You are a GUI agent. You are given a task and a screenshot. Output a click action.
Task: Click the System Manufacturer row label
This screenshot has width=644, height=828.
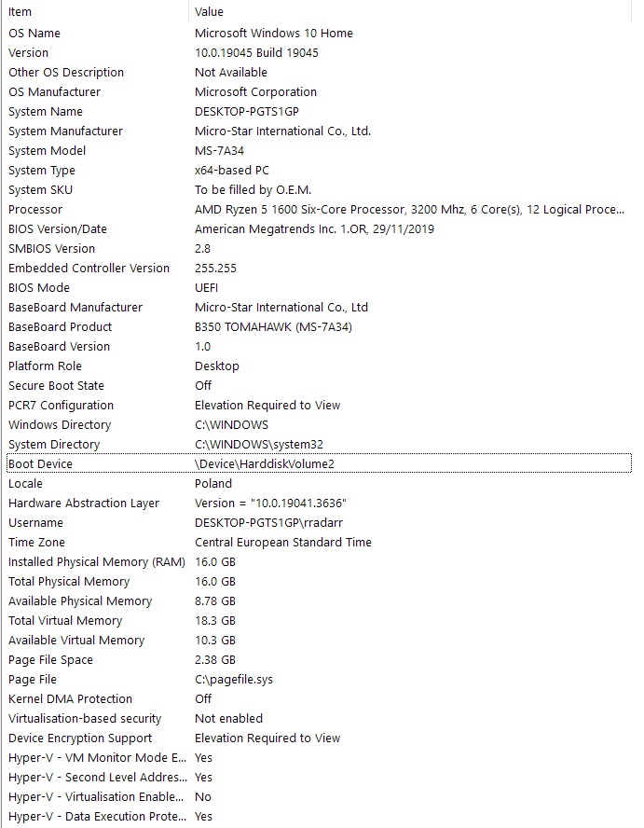tap(65, 131)
